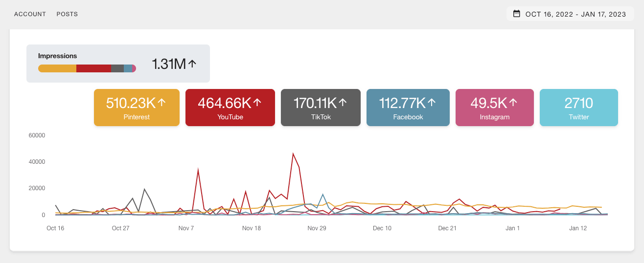Click the Nov 29 label on the chart axis
644x263 pixels.
pos(317,228)
